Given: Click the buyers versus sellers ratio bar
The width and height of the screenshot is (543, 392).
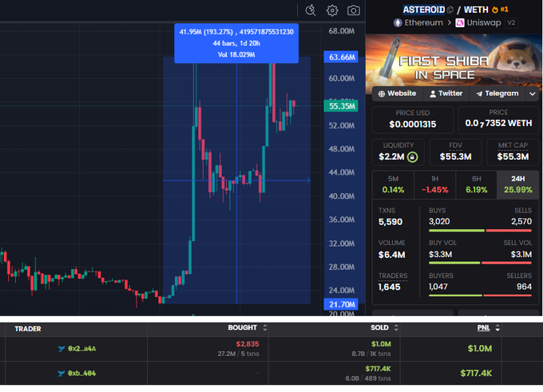Looking at the screenshot, I should pyautogui.click(x=480, y=295).
